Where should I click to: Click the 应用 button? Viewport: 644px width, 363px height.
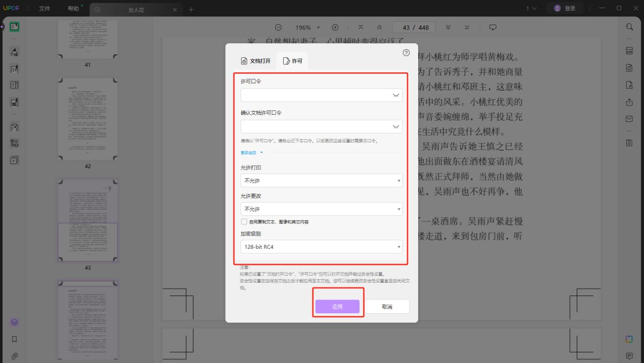pyautogui.click(x=337, y=307)
